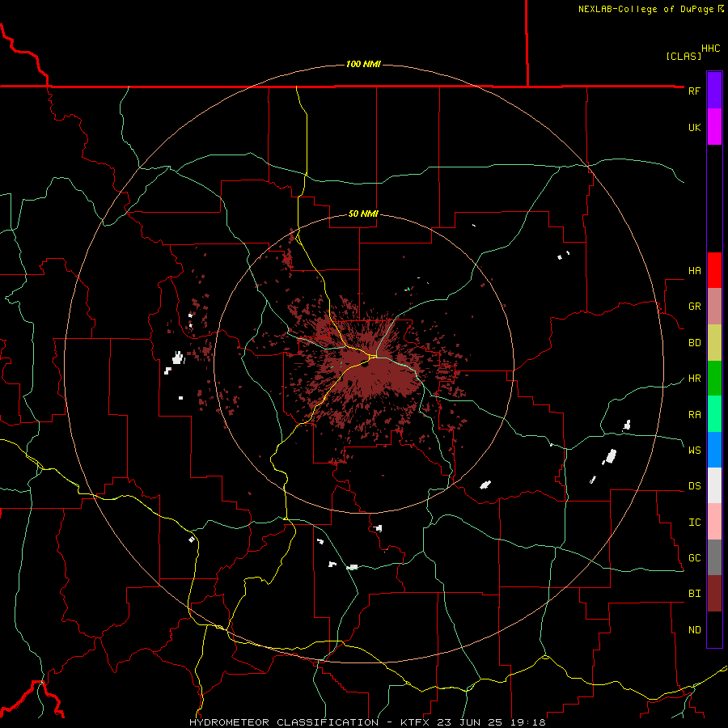Click the [CLAS] units label
The height and width of the screenshot is (728, 728).
coord(684,56)
